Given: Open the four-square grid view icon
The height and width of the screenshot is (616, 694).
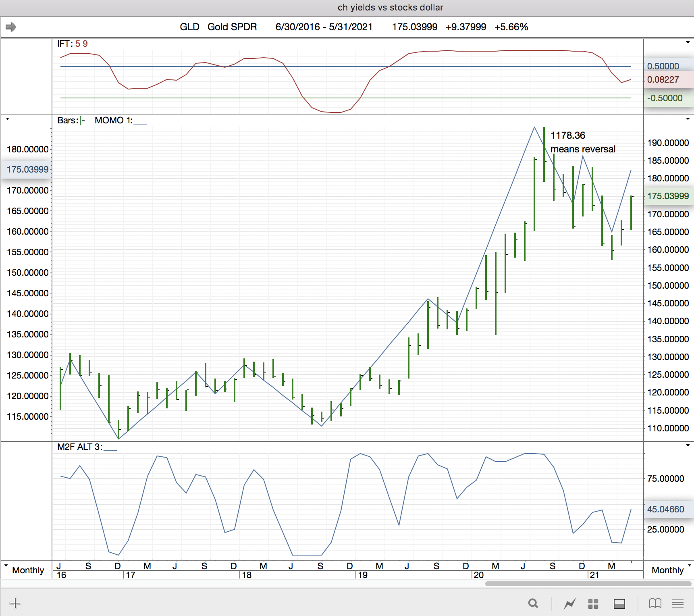Looking at the screenshot, I should (x=593, y=604).
